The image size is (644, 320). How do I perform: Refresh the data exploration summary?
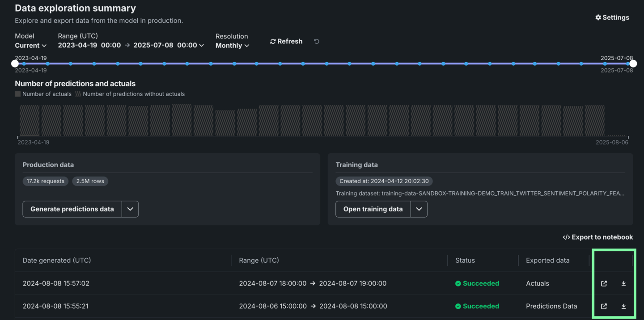(x=286, y=41)
